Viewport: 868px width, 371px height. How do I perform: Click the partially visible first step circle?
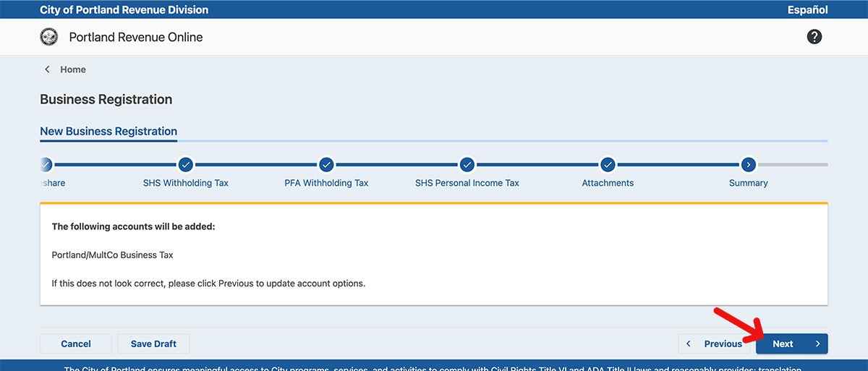46,164
